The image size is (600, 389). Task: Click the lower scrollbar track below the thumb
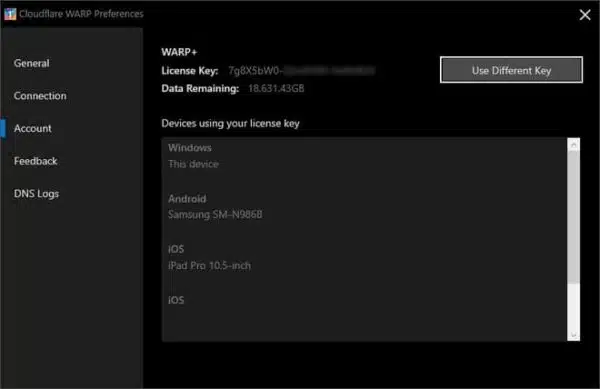pos(573,306)
